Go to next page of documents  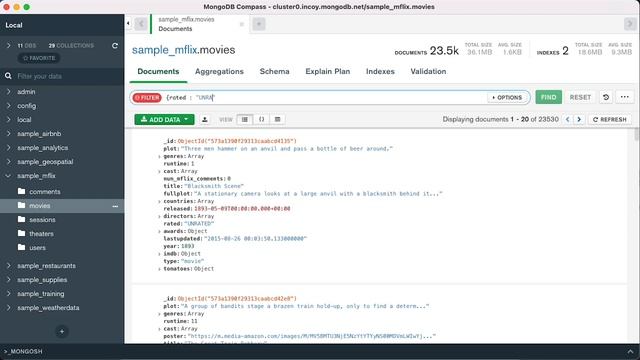(579, 119)
